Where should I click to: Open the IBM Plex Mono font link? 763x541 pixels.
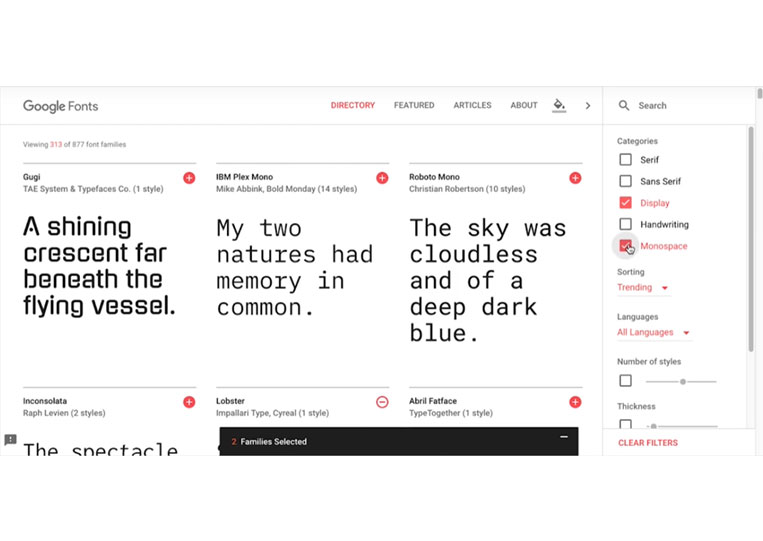tap(244, 177)
